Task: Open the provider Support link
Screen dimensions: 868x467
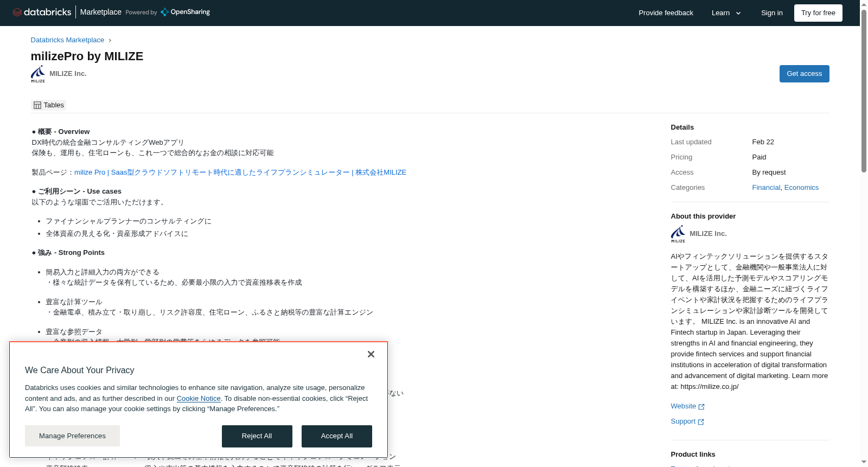Action: point(687,421)
